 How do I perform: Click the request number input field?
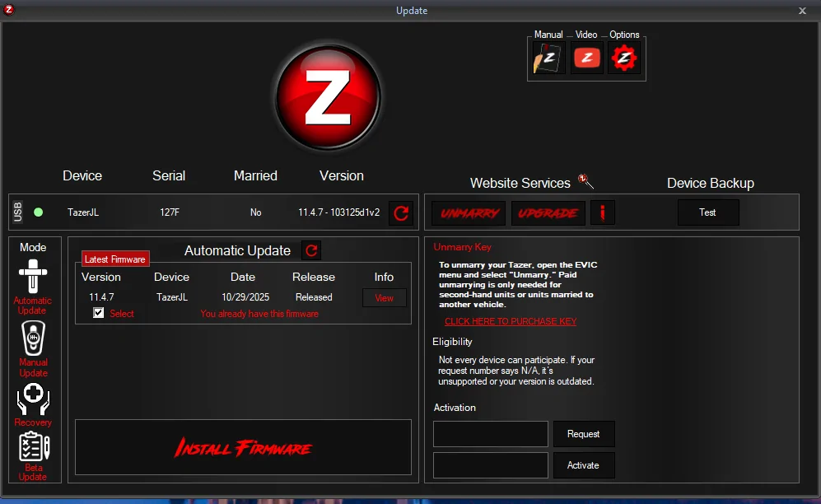pyautogui.click(x=491, y=434)
